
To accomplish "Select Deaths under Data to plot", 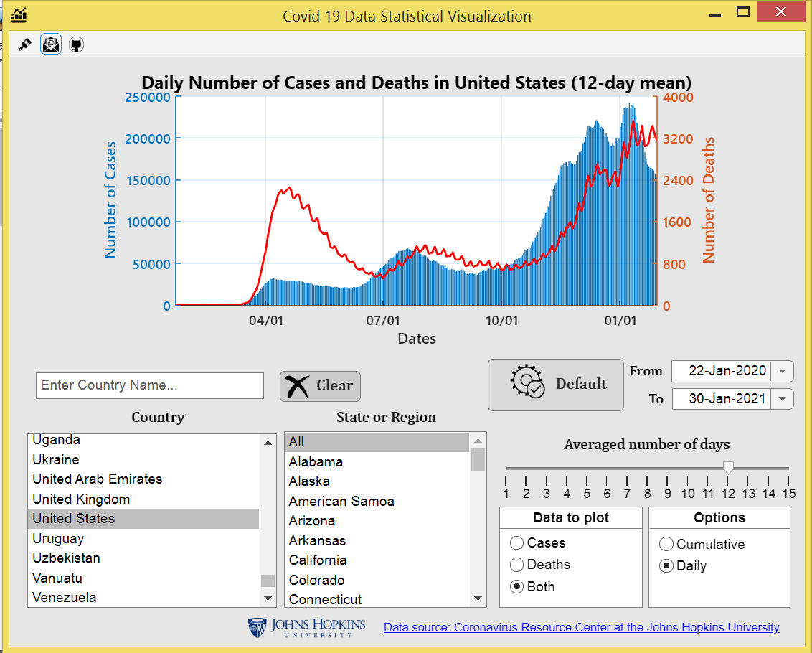I will point(516,565).
